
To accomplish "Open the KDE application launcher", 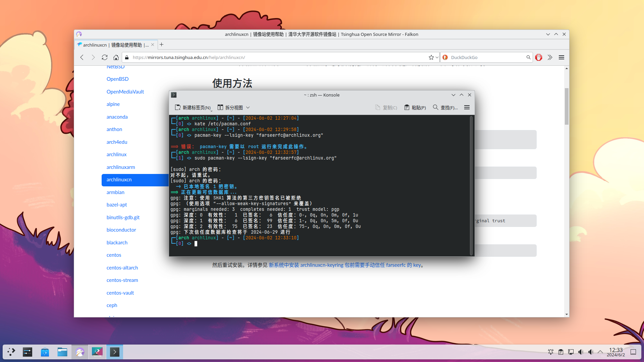I will click(x=11, y=352).
